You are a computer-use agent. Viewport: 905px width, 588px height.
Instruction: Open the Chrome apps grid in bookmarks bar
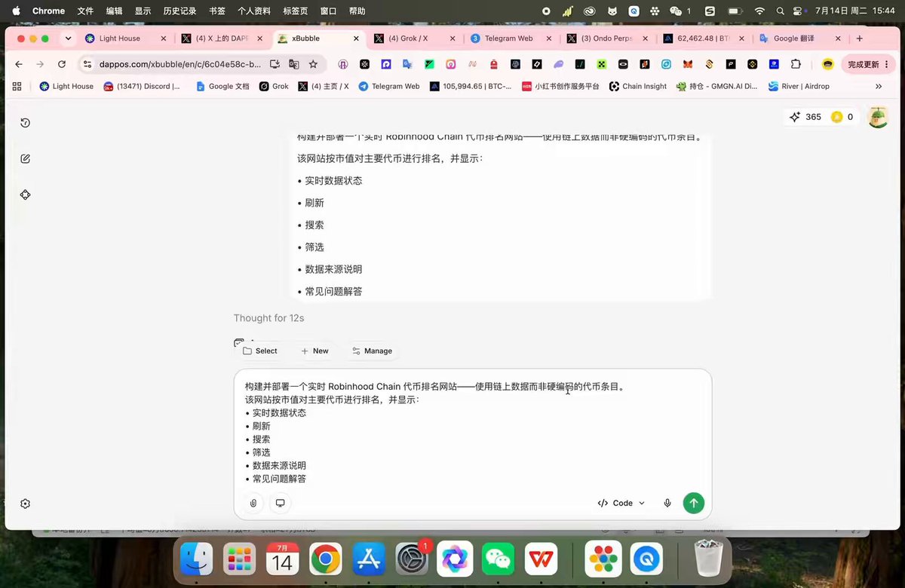(x=17, y=86)
